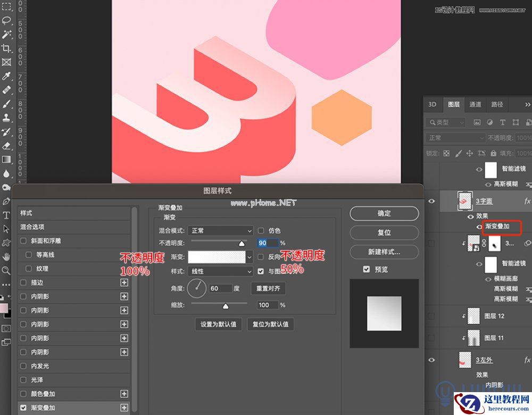Screen dimensions: 532x415
Task: Switch to the 通道 tab
Action: [x=475, y=104]
